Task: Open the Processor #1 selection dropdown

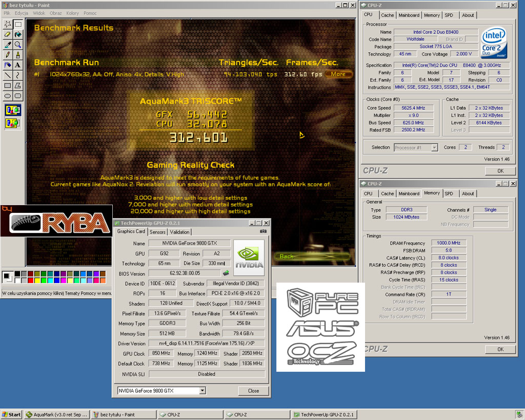Action: coord(435,148)
